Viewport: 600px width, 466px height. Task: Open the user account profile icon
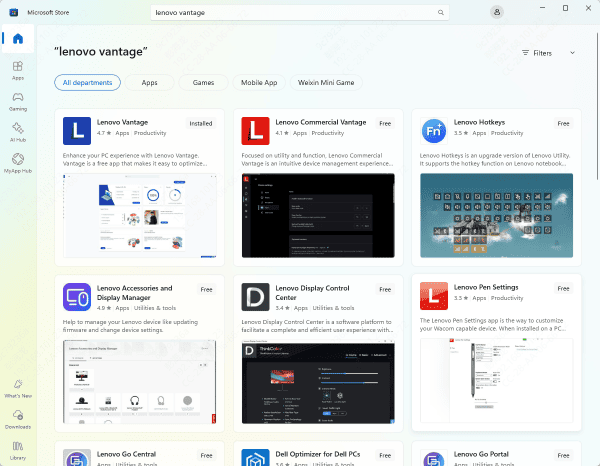pyautogui.click(x=497, y=12)
